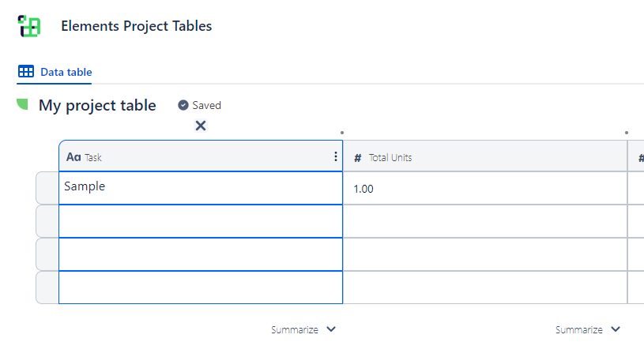Click the Task column header label

(x=93, y=158)
